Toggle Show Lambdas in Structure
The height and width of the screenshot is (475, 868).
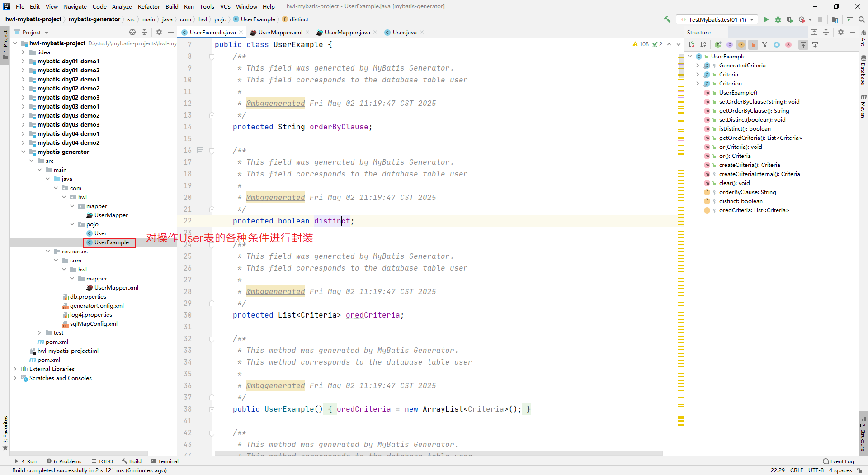click(788, 45)
